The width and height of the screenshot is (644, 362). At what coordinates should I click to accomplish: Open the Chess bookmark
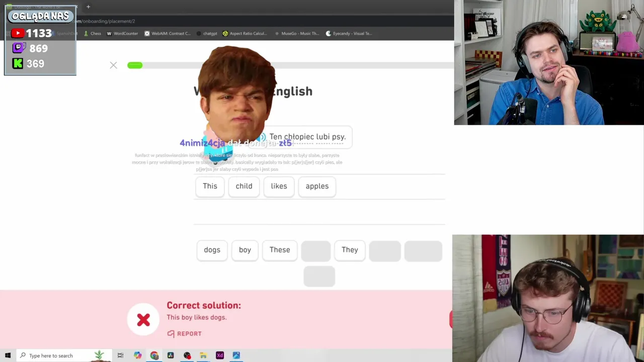coord(92,34)
